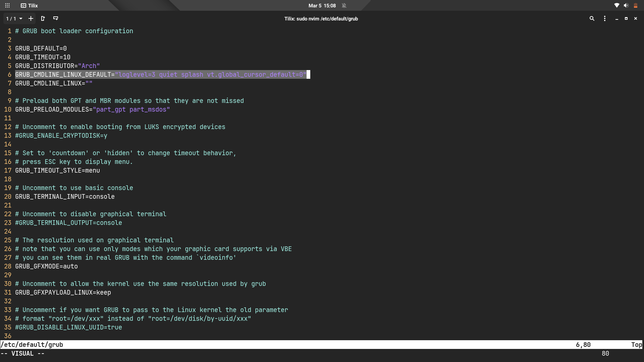Open the Tilix three-dots menu
Image resolution: width=644 pixels, height=362 pixels.
click(x=605, y=19)
